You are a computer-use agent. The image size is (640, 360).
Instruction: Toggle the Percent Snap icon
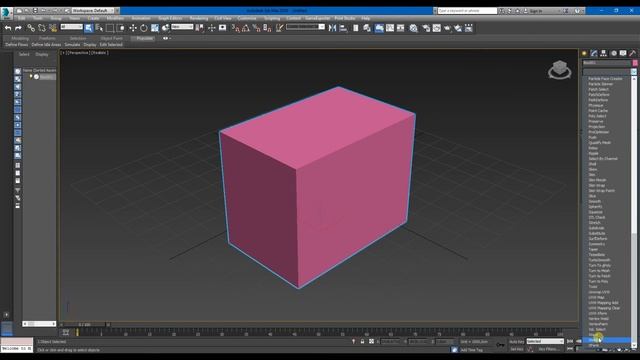click(x=256, y=28)
